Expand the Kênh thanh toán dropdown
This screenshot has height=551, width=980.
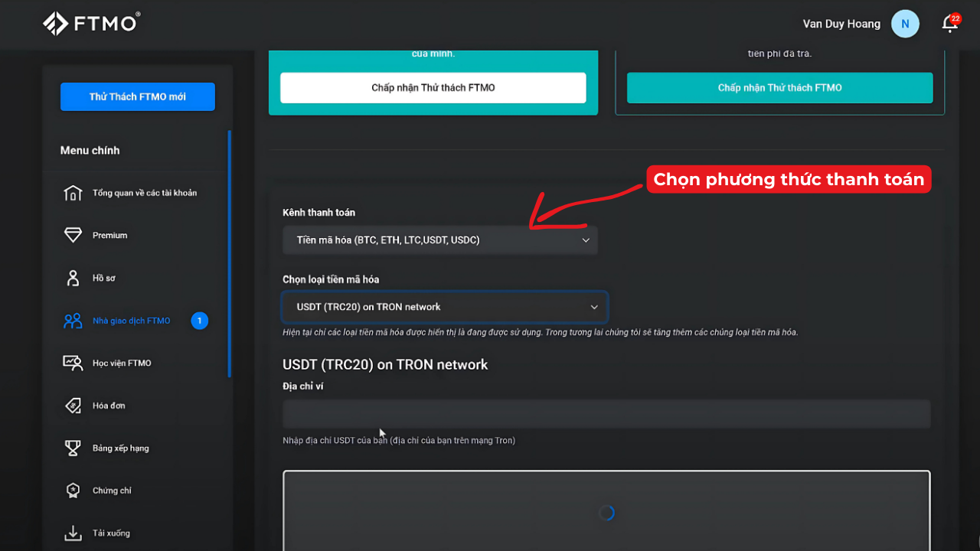pos(439,240)
